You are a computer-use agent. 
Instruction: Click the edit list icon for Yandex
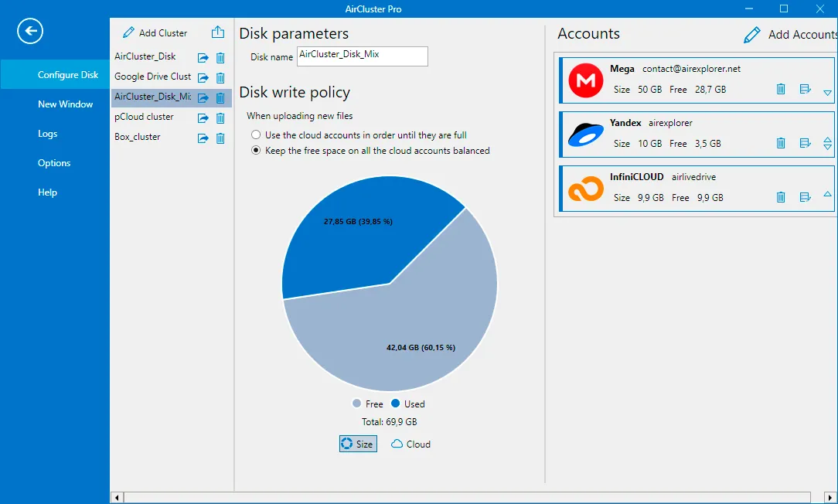click(805, 143)
